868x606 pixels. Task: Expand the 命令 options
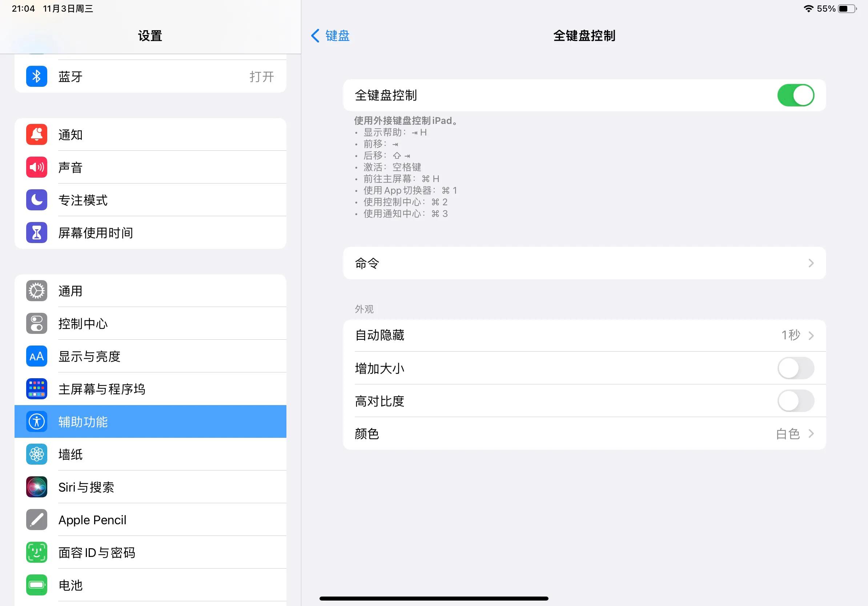[584, 263]
